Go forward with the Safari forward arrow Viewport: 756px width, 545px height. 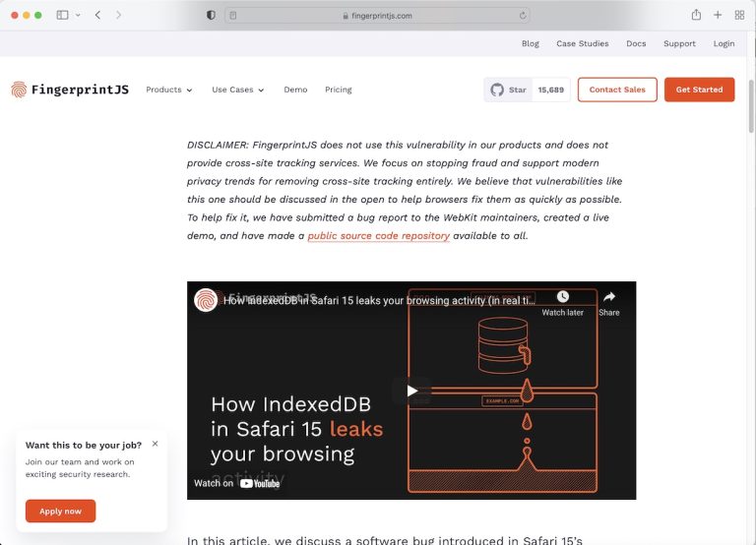coord(118,15)
